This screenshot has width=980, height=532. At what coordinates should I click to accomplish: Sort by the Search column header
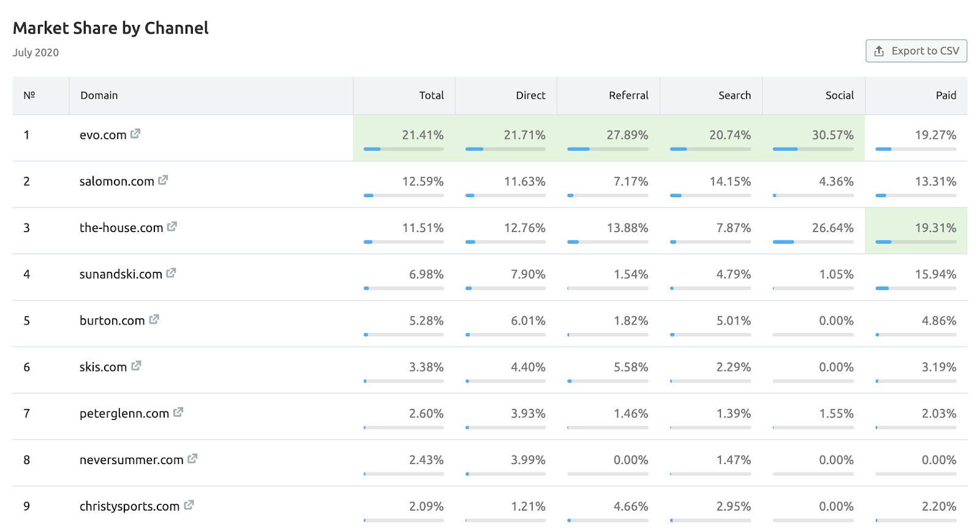click(x=734, y=96)
